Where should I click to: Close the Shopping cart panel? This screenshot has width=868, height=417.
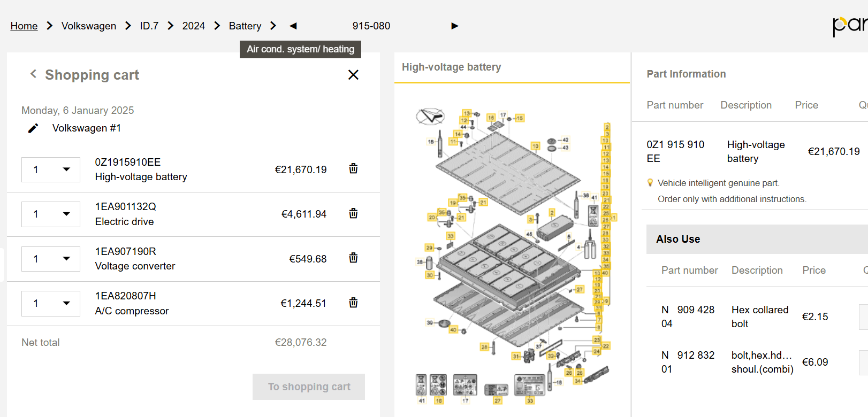coord(353,75)
